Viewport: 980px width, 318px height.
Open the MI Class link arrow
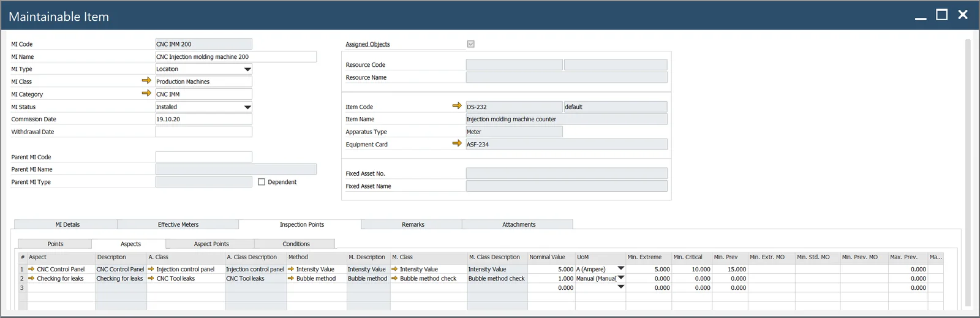coord(146,81)
